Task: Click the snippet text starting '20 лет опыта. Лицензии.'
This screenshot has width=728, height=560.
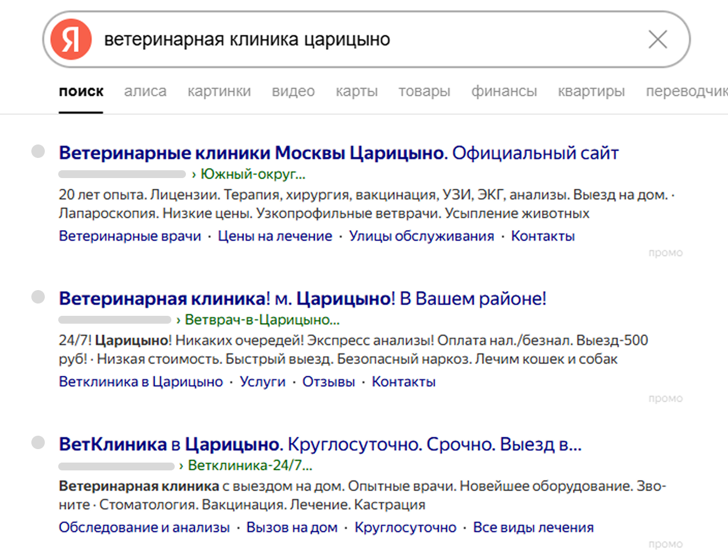Action: pos(367,204)
